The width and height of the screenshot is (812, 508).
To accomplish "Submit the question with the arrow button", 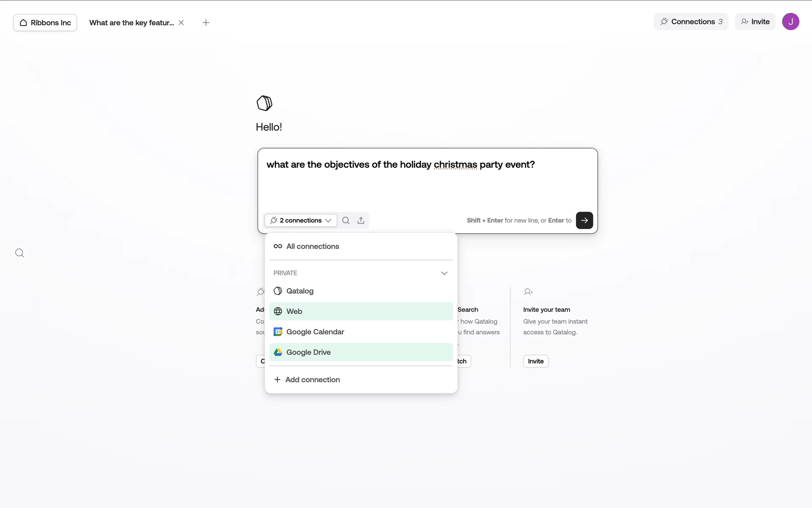I will click(x=584, y=220).
